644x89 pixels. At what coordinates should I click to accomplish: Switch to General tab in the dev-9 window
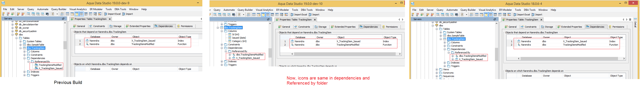coord(79,26)
